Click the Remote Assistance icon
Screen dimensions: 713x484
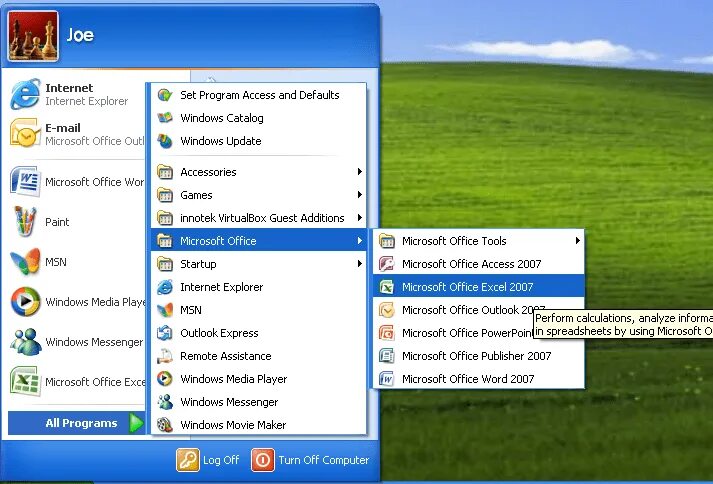click(165, 356)
